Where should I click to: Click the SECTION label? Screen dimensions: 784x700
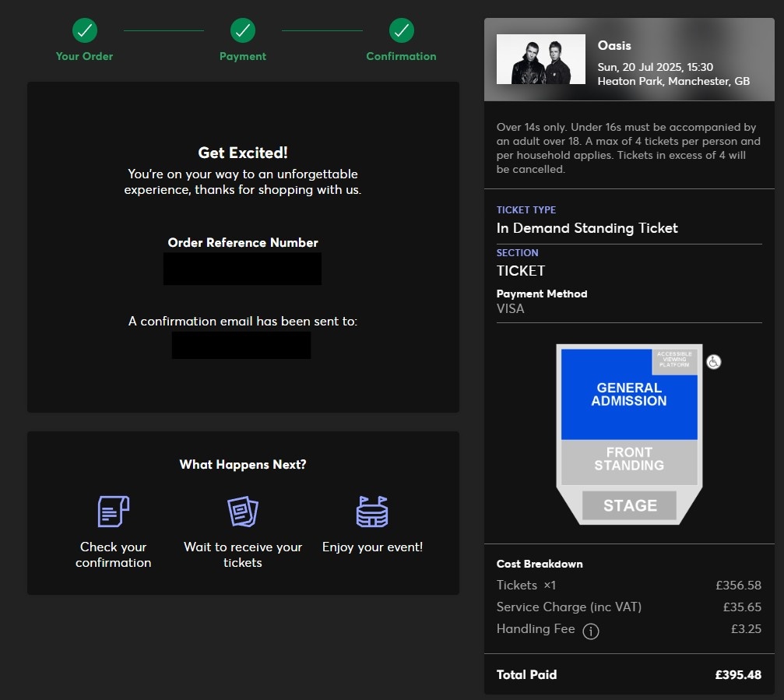point(517,253)
